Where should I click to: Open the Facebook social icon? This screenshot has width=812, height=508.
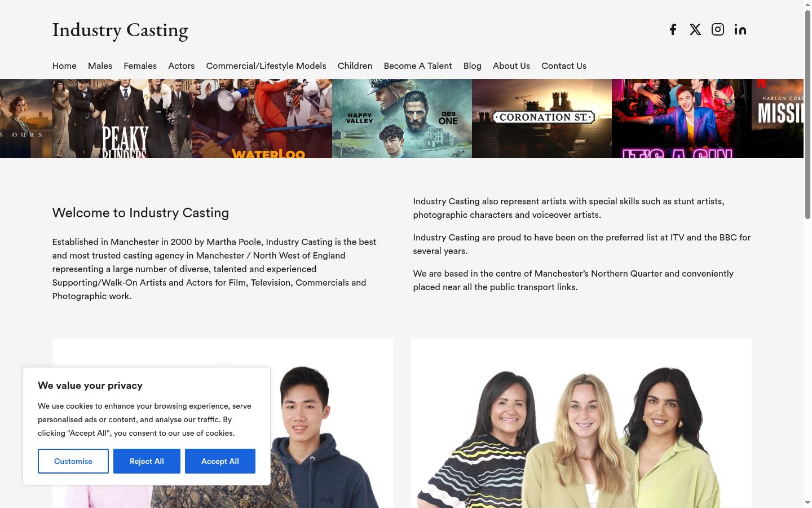[x=673, y=29]
